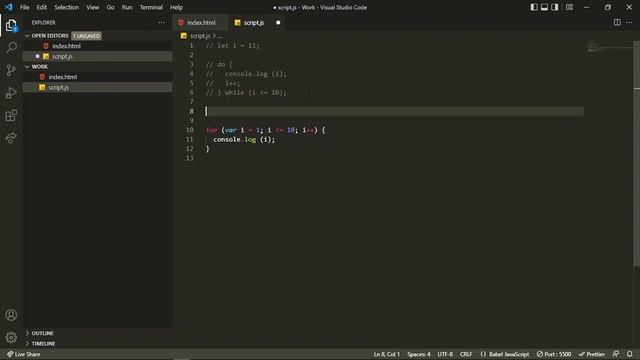Screen dimensions: 640x360
Task: Open the File menu
Action: pyautogui.click(x=24, y=7)
